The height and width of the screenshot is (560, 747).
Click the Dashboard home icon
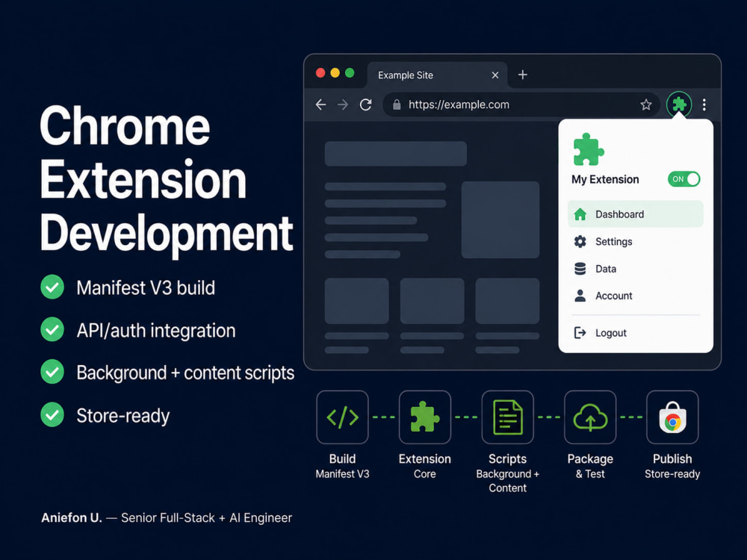click(580, 214)
